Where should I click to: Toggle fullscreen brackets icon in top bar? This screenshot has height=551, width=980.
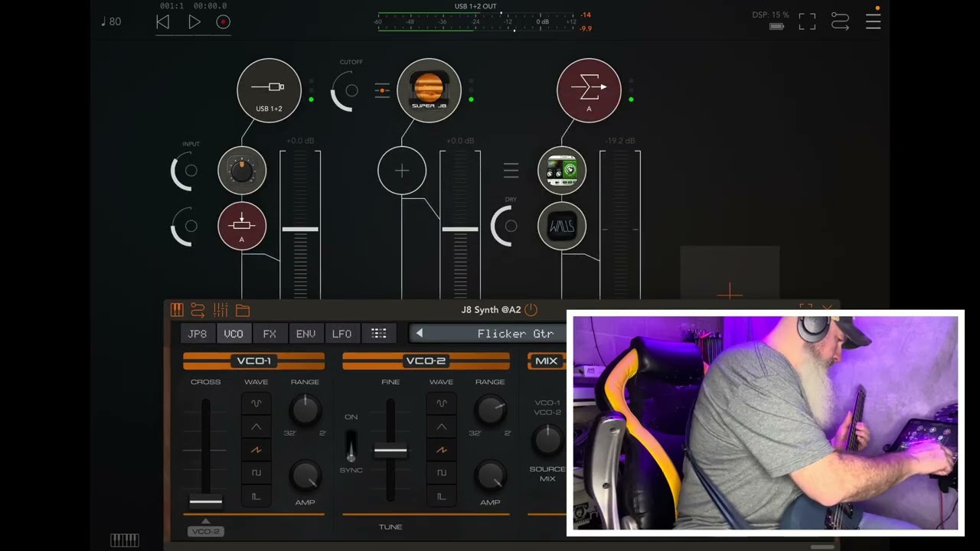click(x=807, y=21)
